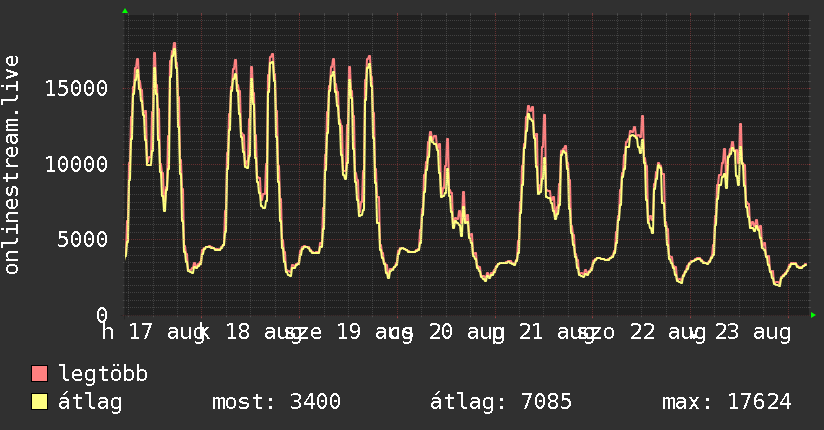Click the max: 17624 statistic
The image size is (824, 430).
click(x=727, y=402)
